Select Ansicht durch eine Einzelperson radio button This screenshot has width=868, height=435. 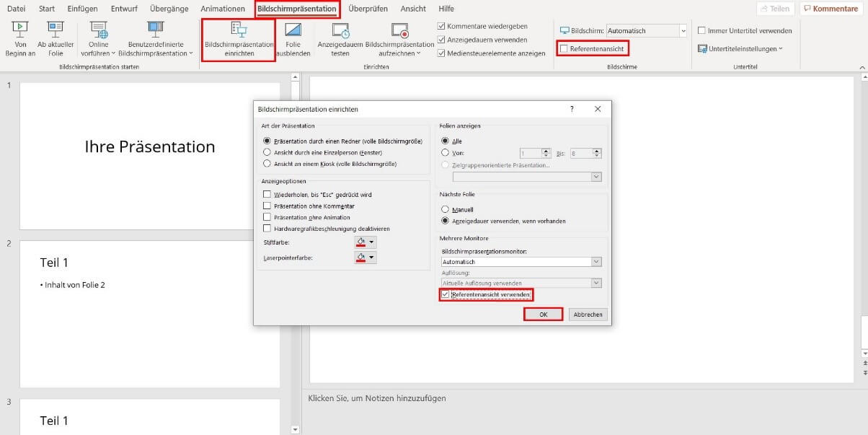(x=267, y=152)
